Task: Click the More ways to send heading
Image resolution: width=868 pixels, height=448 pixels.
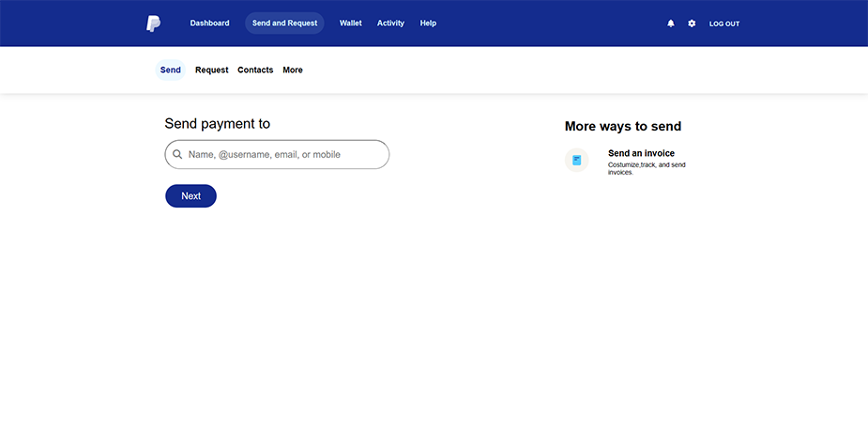Action: click(623, 126)
